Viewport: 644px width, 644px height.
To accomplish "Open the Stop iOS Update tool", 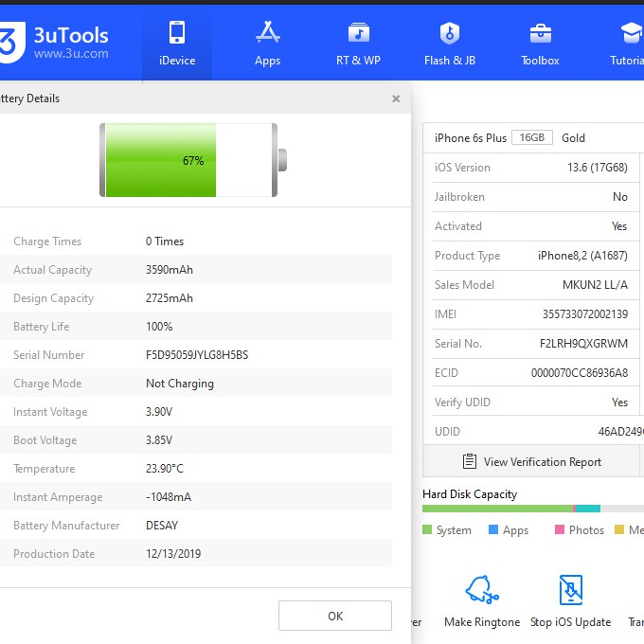I will coord(570,601).
